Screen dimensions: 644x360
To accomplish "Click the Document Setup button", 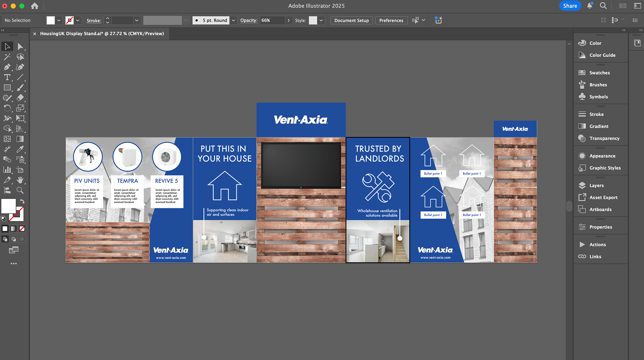I will [x=352, y=20].
